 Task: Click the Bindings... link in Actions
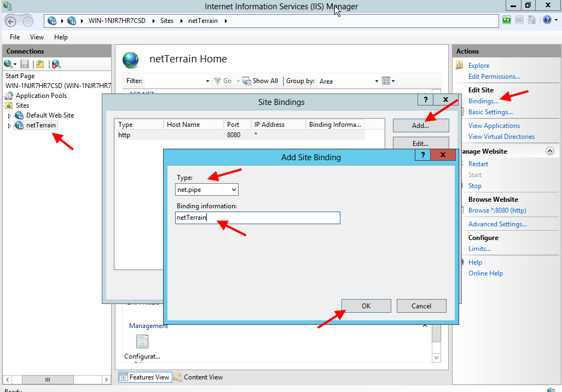click(483, 101)
